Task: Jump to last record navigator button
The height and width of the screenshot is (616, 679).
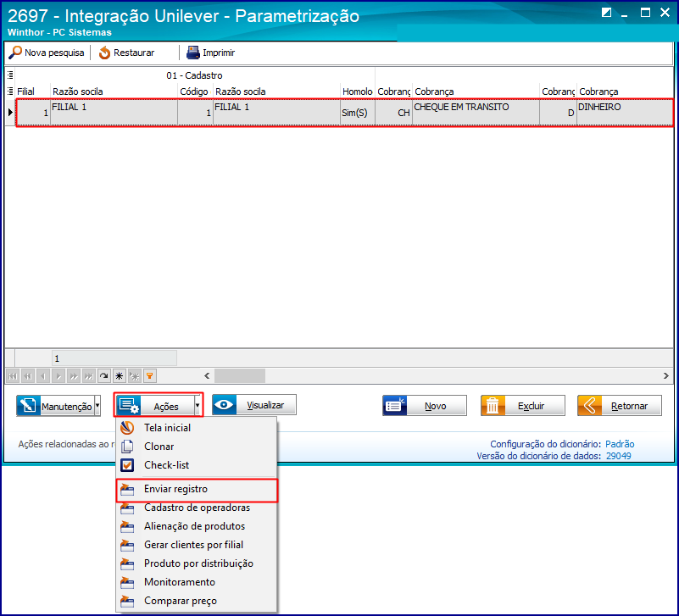Action: (x=89, y=376)
